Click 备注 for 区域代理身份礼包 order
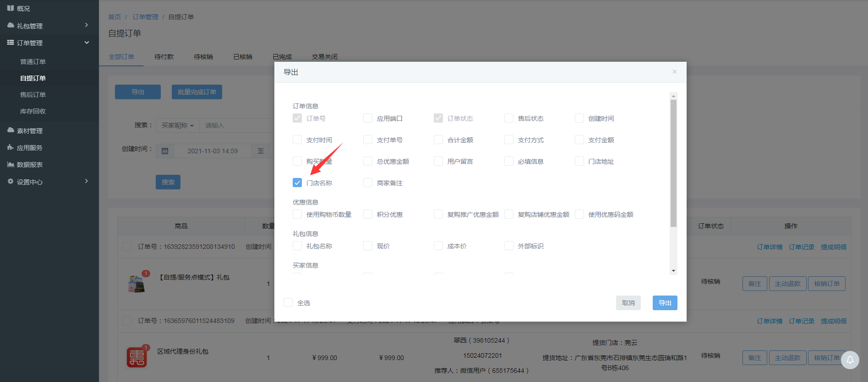868x382 pixels. (754, 358)
